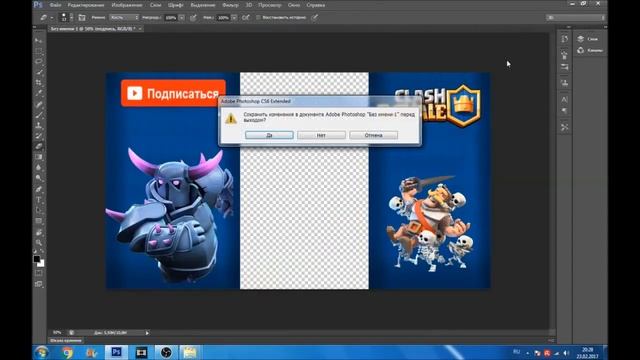
Task: Open the History panel icon
Action: tap(564, 39)
